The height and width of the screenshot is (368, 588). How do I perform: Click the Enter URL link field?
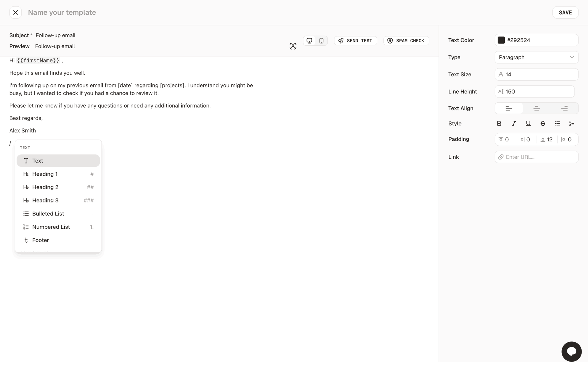pos(536,157)
